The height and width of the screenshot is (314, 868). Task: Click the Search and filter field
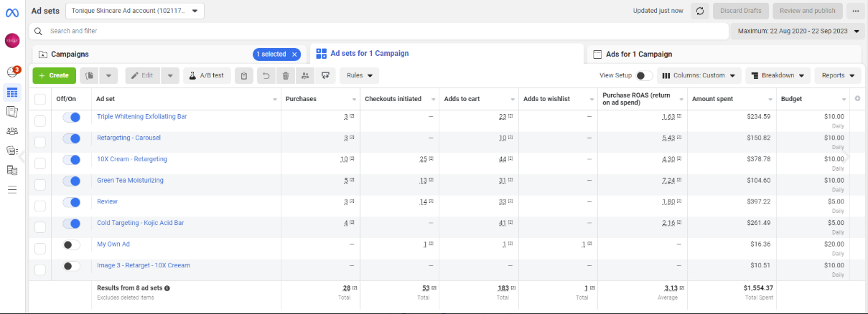(378, 31)
